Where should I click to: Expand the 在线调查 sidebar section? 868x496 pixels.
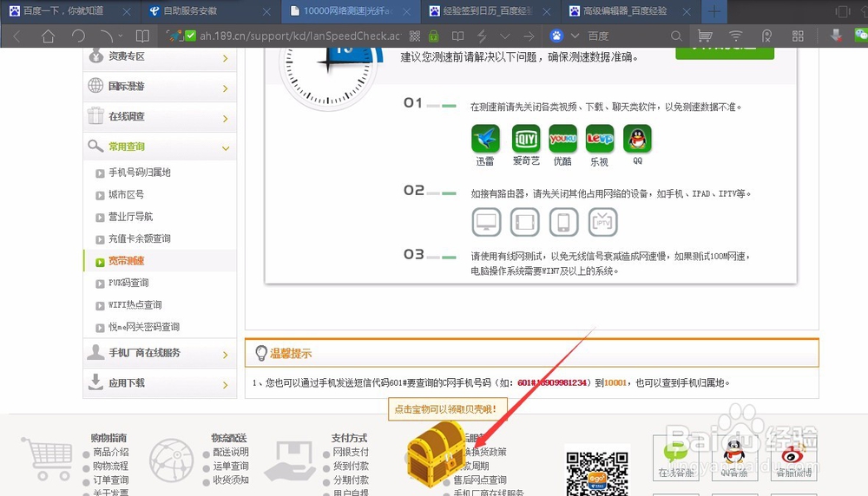coord(160,117)
